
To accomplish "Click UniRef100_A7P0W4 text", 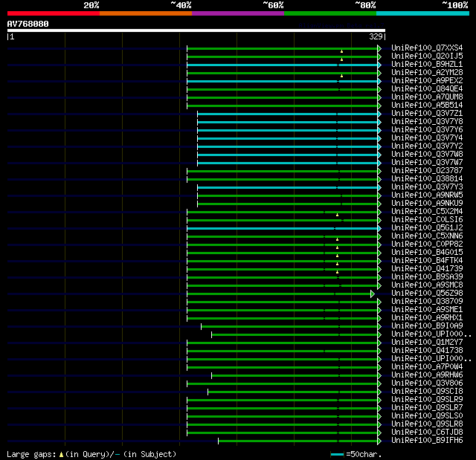I will point(427,367).
